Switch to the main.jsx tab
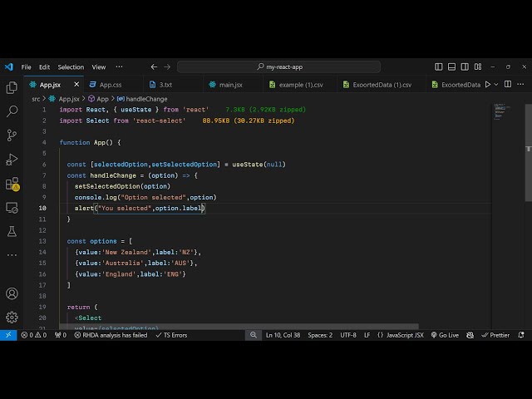This screenshot has height=399, width=532. tap(230, 85)
